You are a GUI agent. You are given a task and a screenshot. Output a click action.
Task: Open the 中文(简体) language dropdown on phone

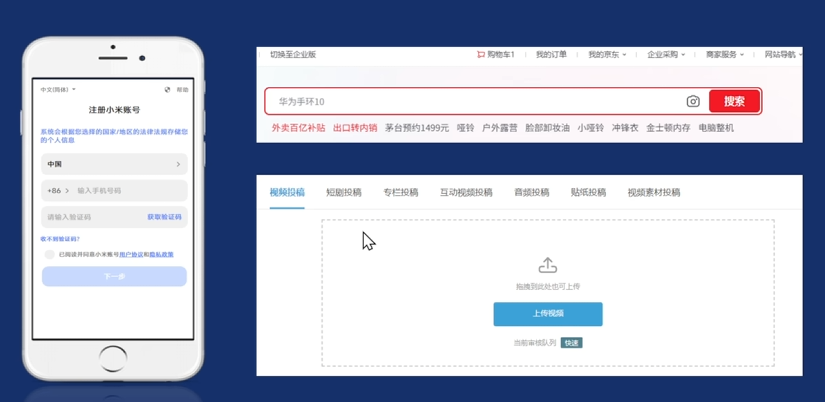[x=58, y=89]
